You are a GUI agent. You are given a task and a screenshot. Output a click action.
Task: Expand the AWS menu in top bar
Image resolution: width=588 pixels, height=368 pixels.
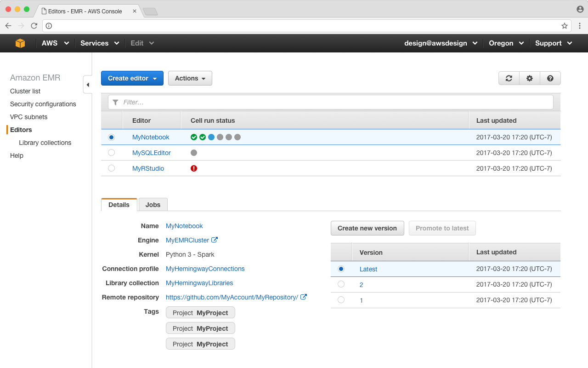55,43
